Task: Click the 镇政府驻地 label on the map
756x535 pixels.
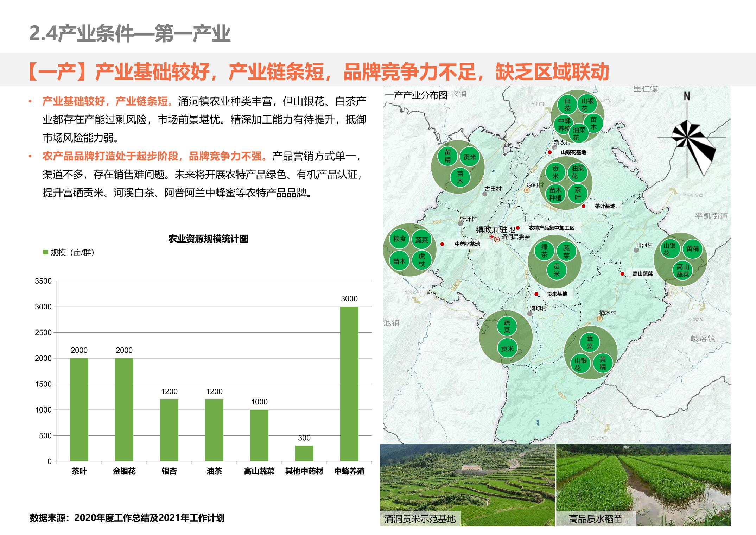Action: [x=495, y=229]
